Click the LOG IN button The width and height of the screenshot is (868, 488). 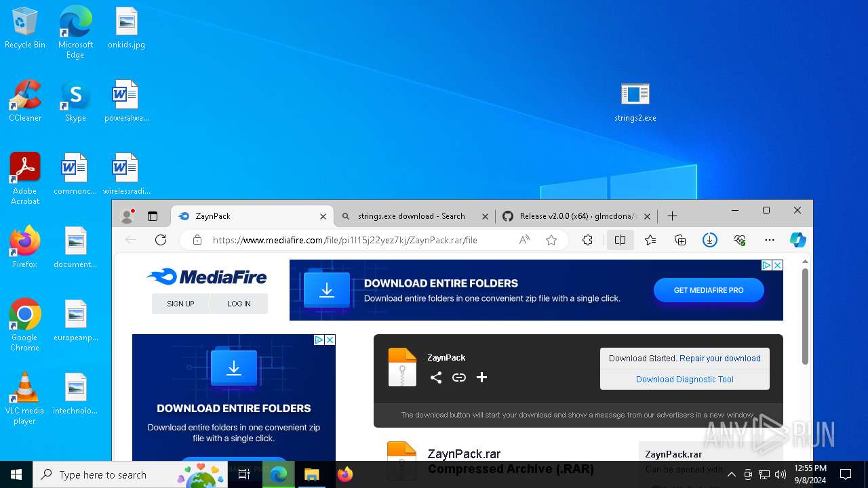point(239,304)
